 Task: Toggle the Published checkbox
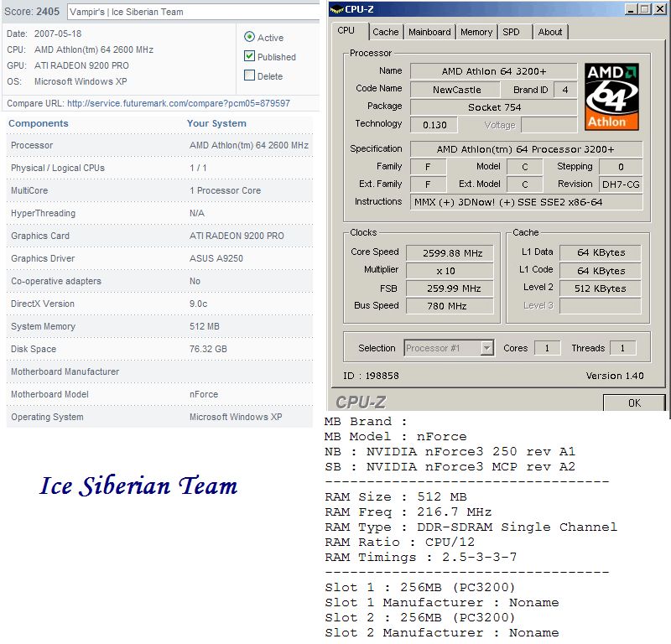pyautogui.click(x=249, y=56)
